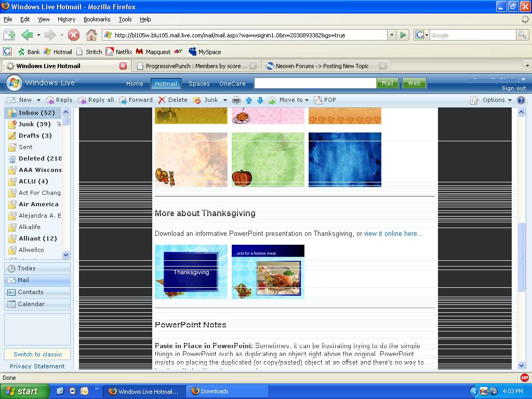Click the Windows Live logo orb

coord(14,83)
